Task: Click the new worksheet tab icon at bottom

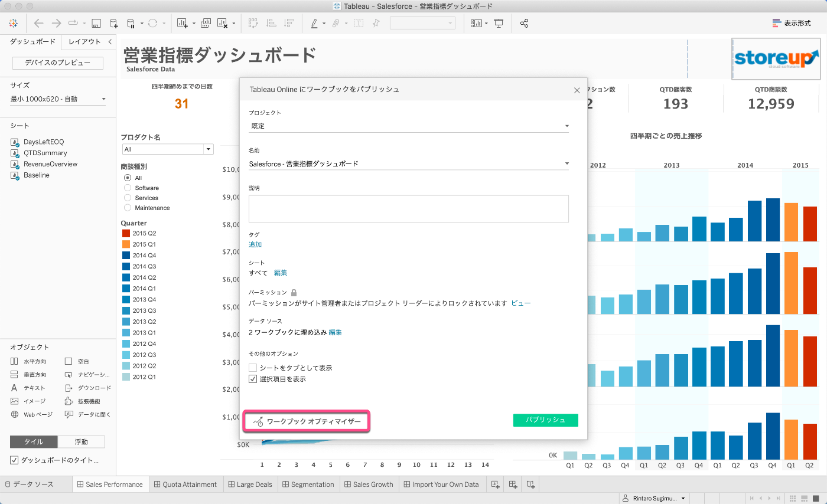Action: pyautogui.click(x=494, y=485)
